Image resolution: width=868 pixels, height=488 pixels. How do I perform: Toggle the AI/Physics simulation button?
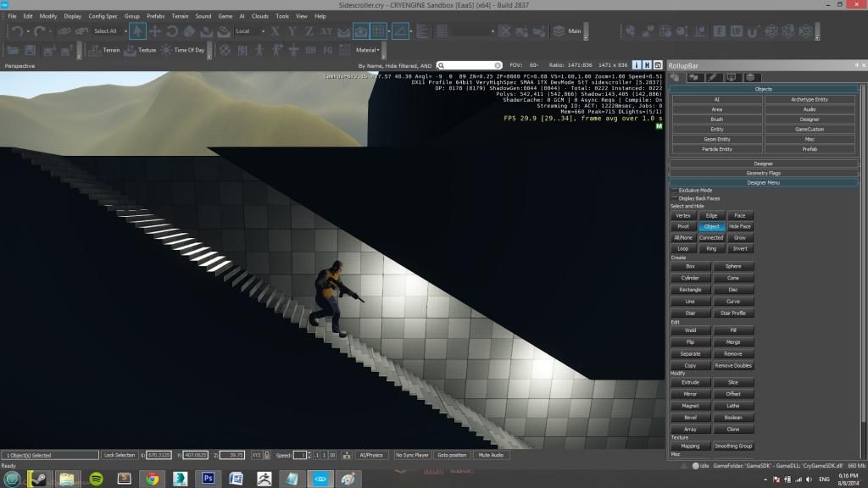pyautogui.click(x=370, y=455)
